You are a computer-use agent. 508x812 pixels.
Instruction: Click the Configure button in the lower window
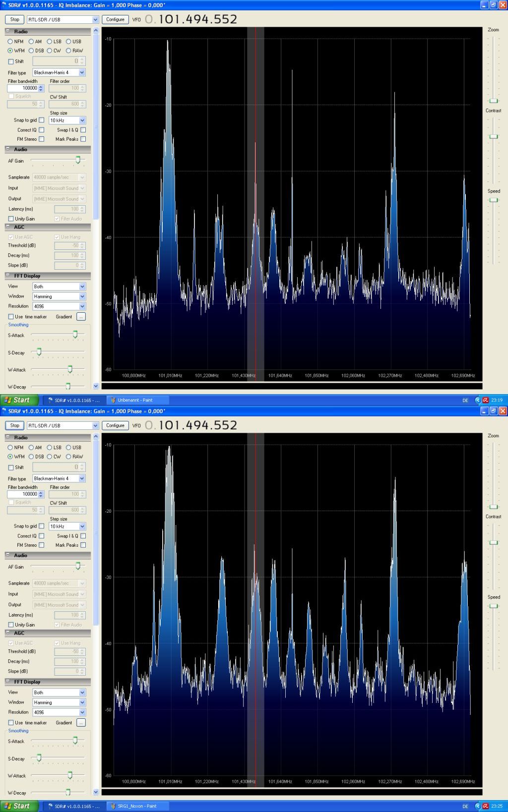115,425
